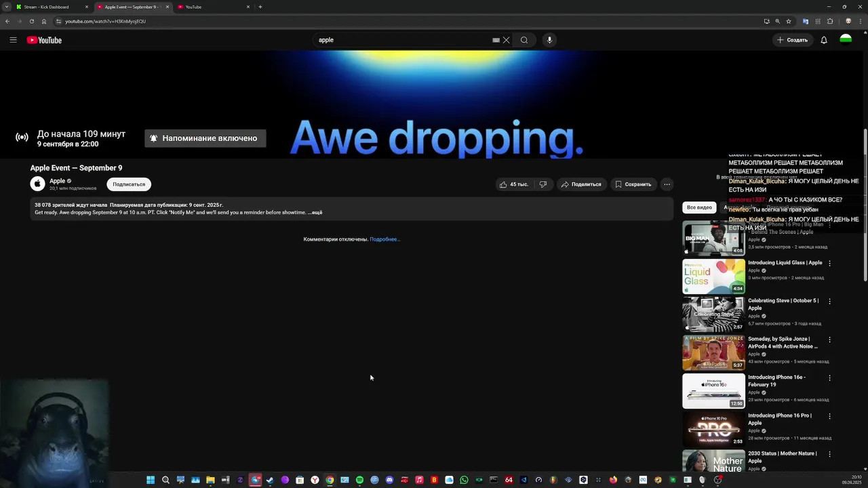Open options for 2030 Status Mother Nature video
Screen dimensions: 868x488
pos(829,453)
